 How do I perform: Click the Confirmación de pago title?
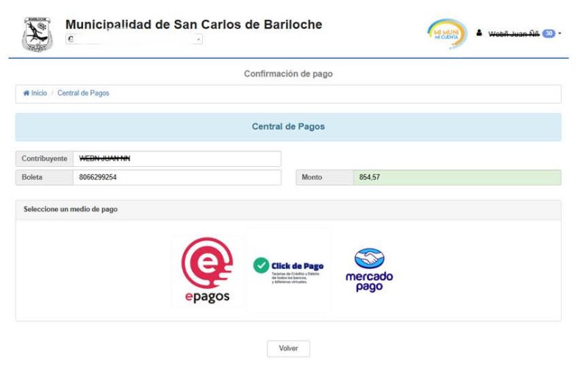[x=288, y=74]
